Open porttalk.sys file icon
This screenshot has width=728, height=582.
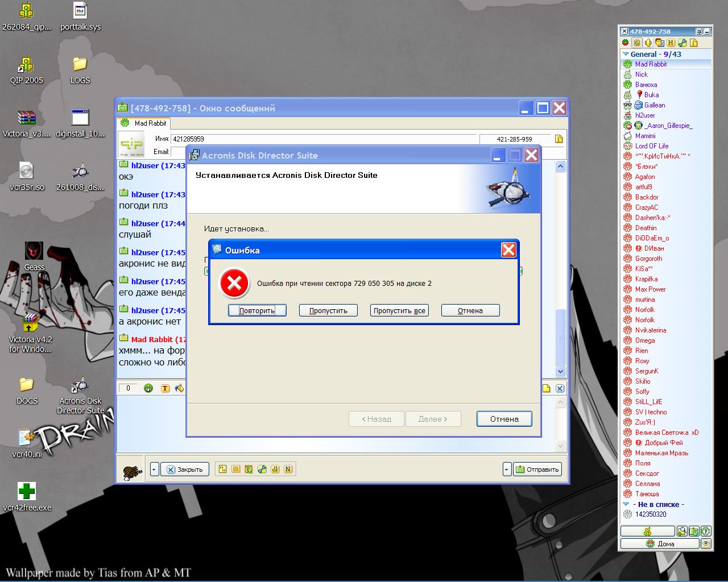80,17
